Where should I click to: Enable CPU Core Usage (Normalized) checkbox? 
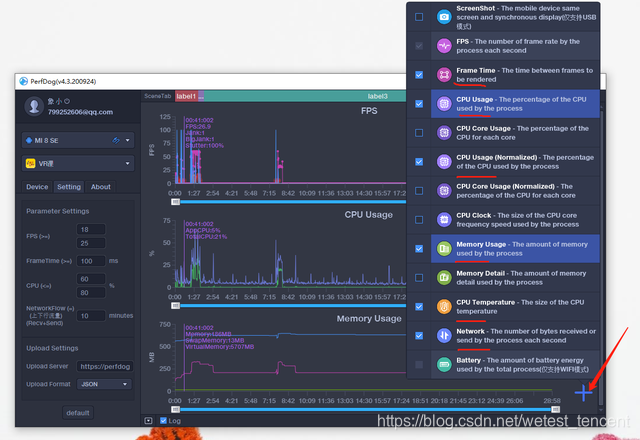click(419, 191)
